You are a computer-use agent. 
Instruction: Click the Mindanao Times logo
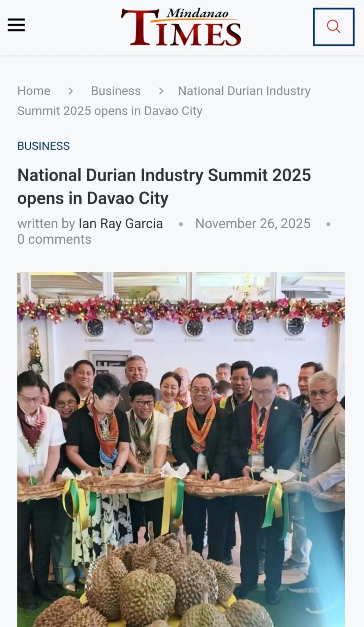[181, 27]
